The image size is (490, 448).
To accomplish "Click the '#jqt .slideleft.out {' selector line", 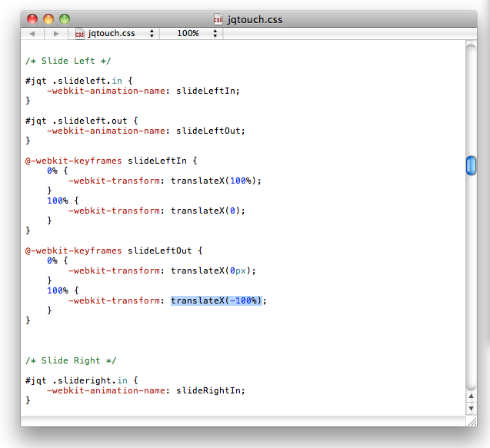I will tap(82, 121).
